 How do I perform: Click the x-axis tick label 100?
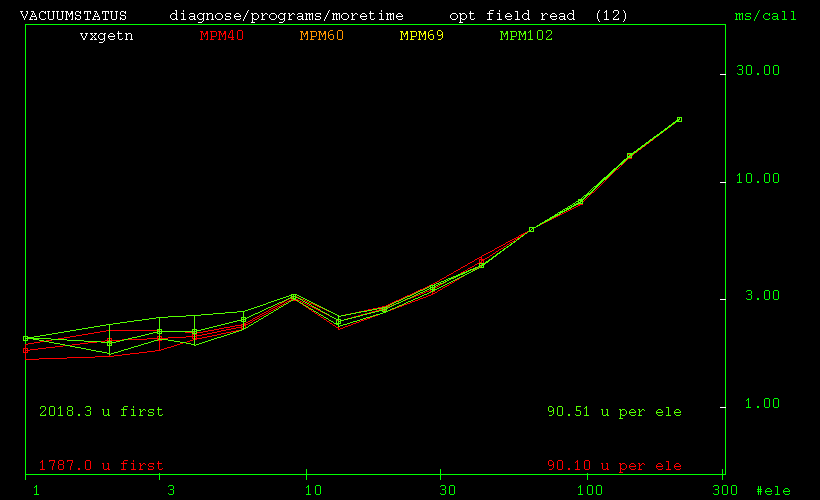click(x=590, y=491)
